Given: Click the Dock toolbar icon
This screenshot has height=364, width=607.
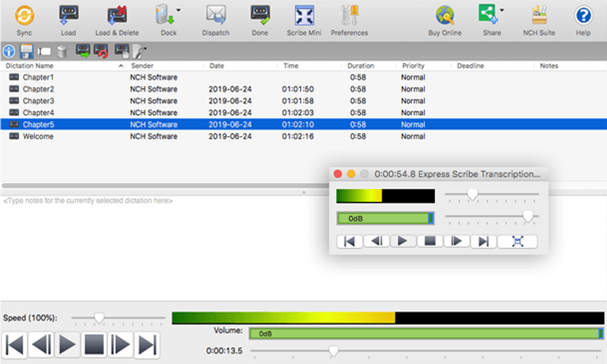Looking at the screenshot, I should point(165,16).
